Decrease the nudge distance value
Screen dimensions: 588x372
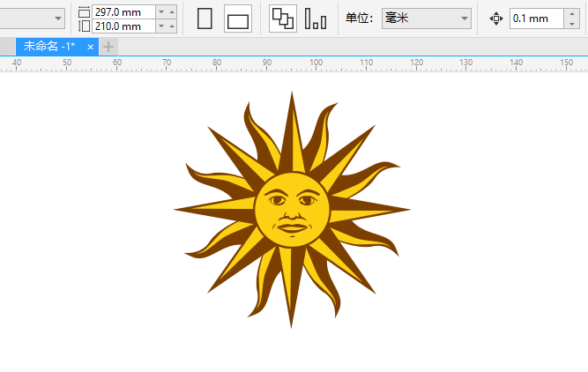tap(572, 24)
